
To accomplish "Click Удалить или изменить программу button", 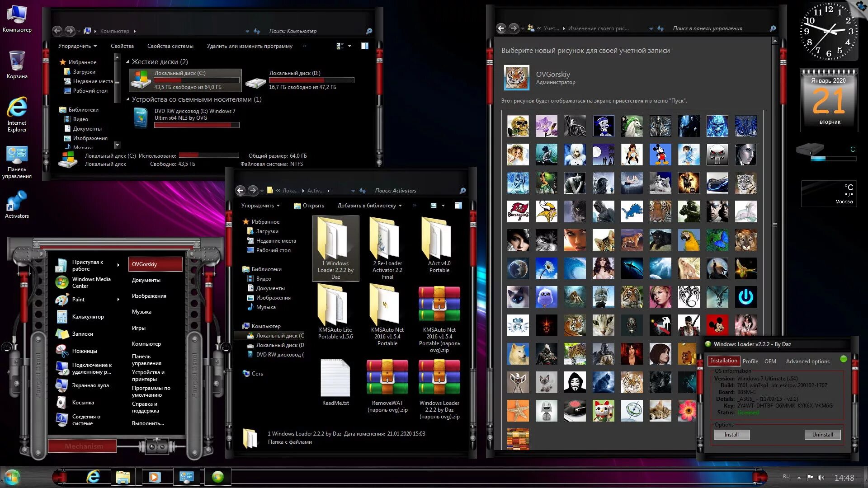I will pyautogui.click(x=250, y=46).
